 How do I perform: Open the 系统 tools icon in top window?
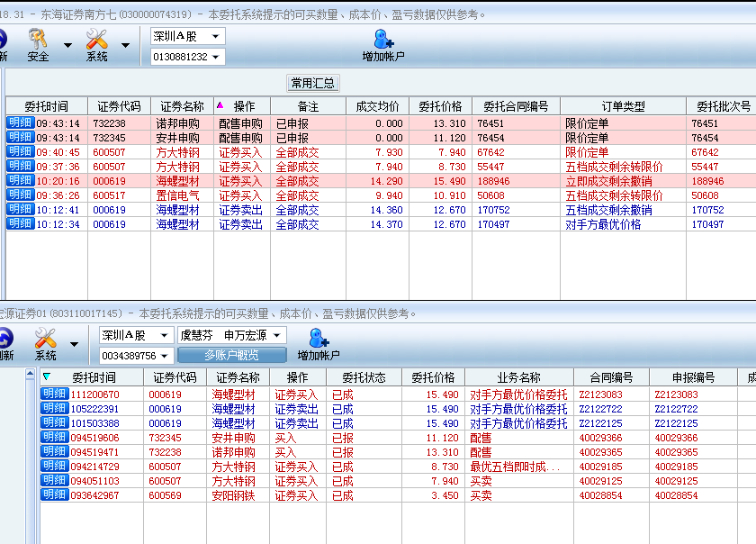tap(96, 45)
